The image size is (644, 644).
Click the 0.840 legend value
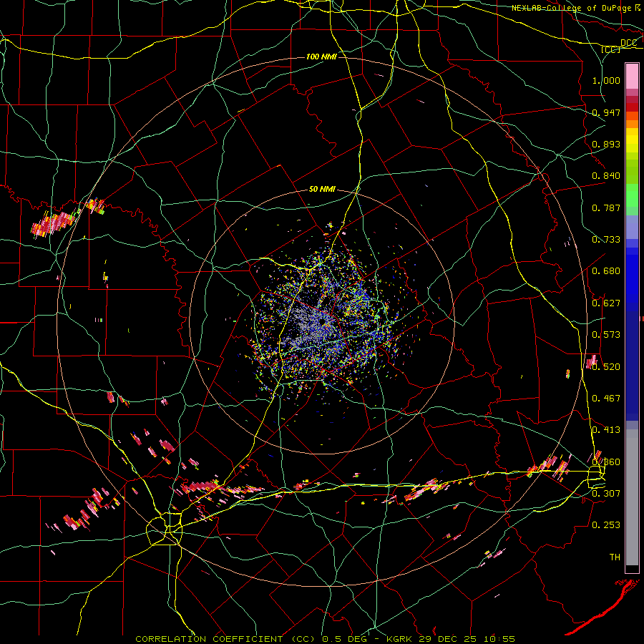(606, 176)
